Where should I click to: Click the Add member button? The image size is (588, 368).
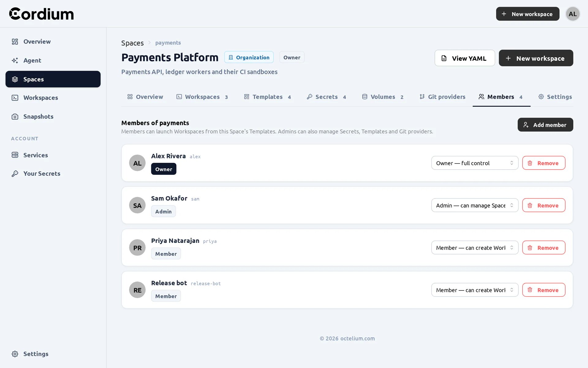(x=545, y=125)
